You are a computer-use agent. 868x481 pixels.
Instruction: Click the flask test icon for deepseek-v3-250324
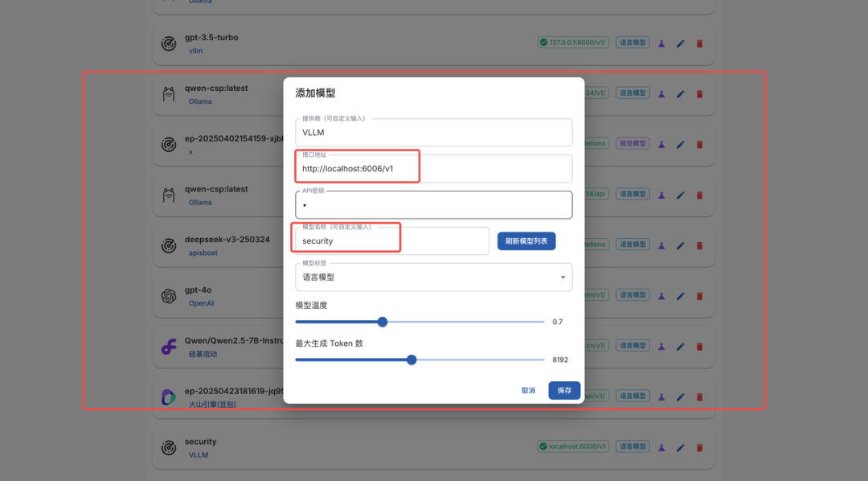(661, 245)
